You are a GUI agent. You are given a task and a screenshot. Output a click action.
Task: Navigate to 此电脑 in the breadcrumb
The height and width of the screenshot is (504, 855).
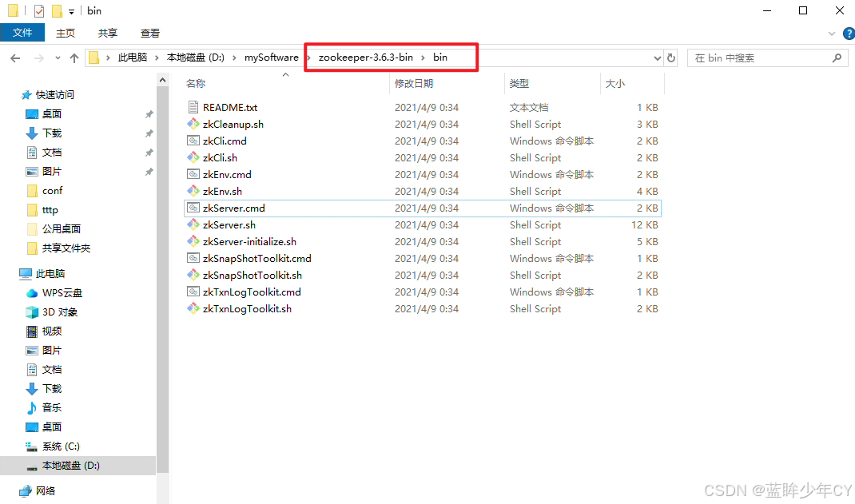pyautogui.click(x=133, y=58)
